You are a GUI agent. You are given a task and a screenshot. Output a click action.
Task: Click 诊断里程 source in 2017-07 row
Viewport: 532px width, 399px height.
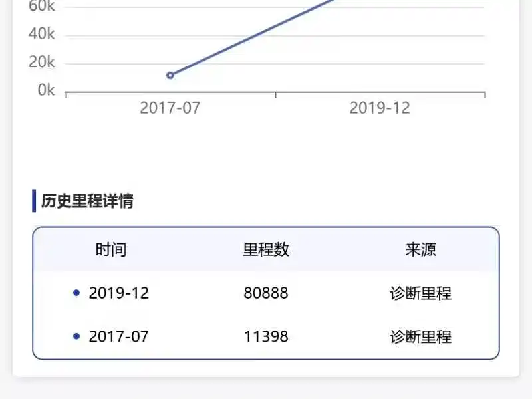tap(421, 337)
